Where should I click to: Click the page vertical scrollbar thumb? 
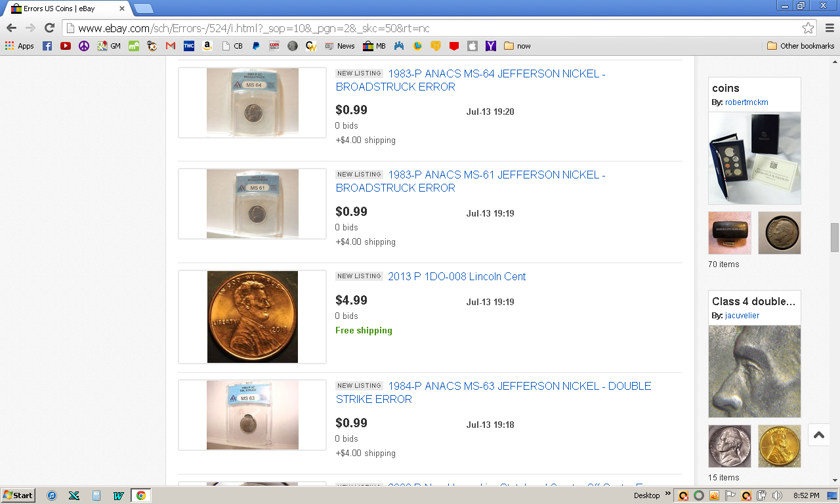[x=835, y=237]
